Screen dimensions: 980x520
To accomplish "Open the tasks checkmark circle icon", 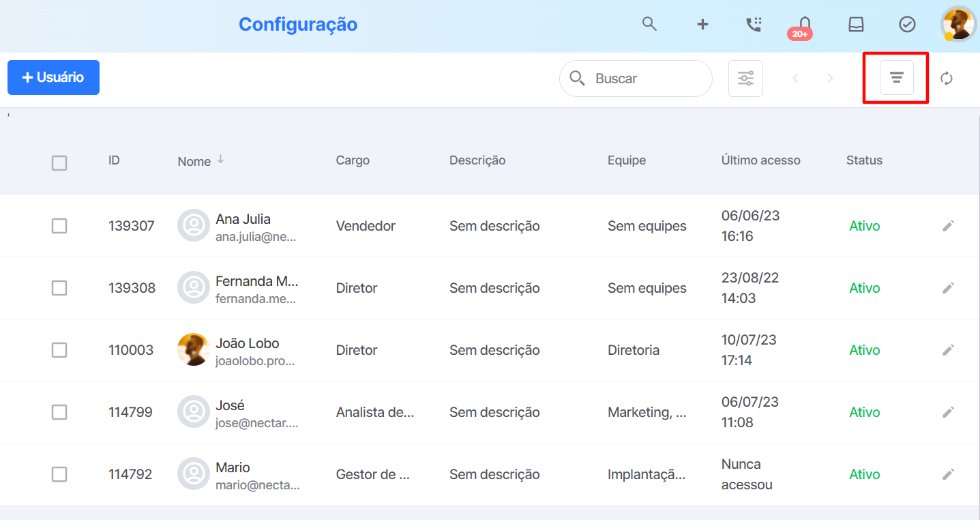I will 907,25.
